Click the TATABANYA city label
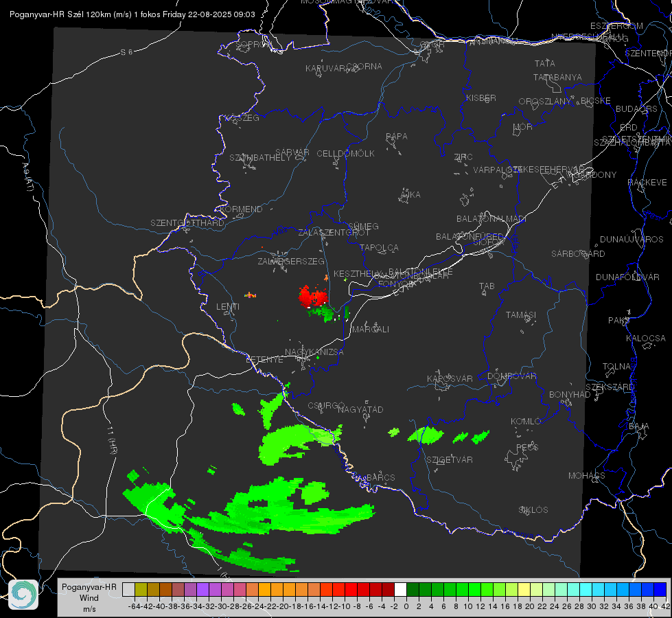Viewport: 672px width, 618px height. (x=557, y=77)
